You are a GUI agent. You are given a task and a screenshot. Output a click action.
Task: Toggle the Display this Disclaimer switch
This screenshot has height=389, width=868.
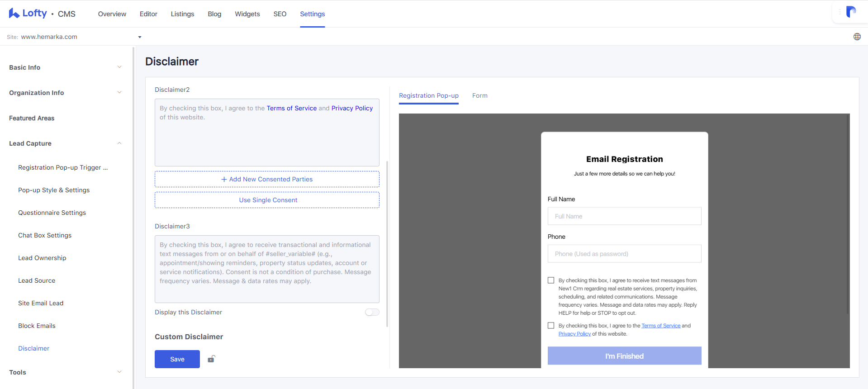coord(372,312)
